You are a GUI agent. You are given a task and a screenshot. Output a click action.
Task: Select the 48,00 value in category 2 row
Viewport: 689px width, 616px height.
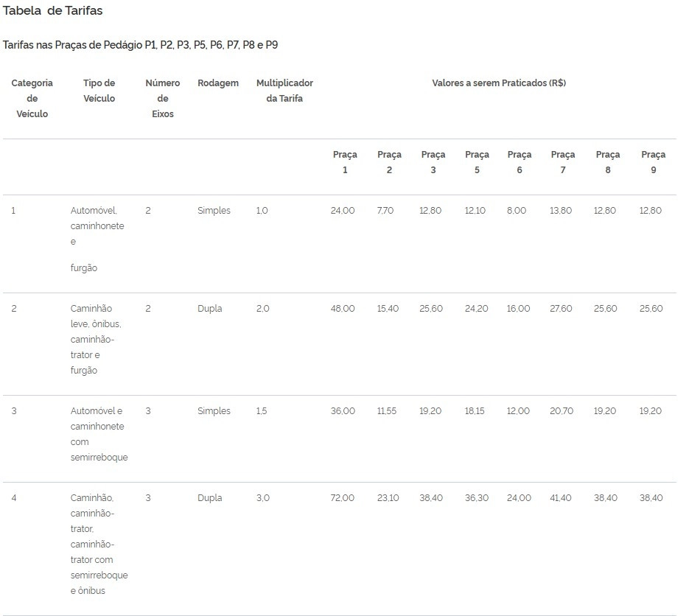pos(343,309)
